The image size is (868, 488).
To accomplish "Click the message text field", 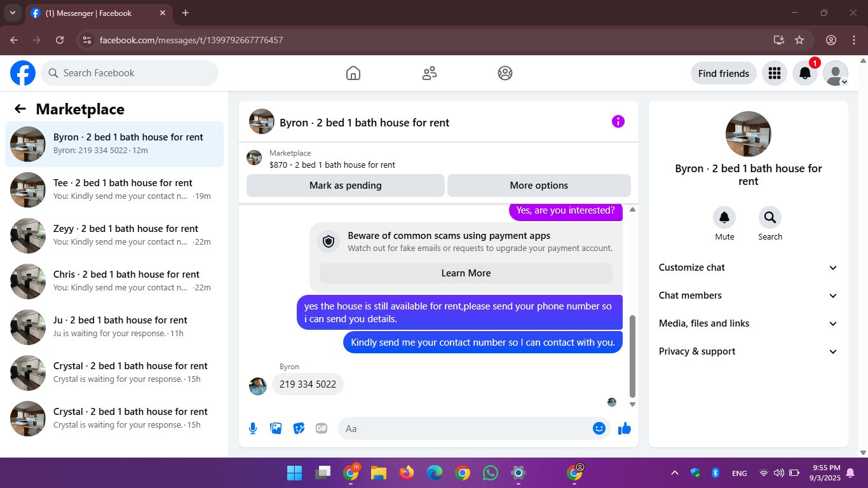I will [467, 428].
